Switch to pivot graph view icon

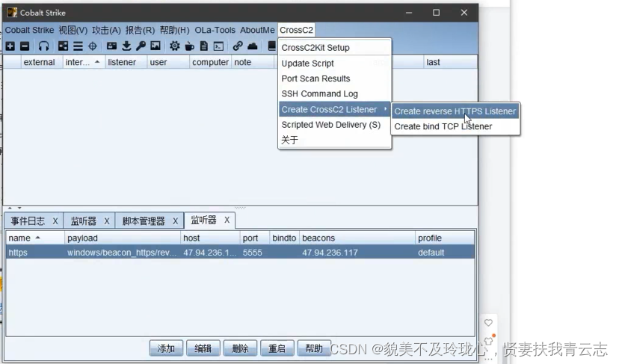coord(63,46)
